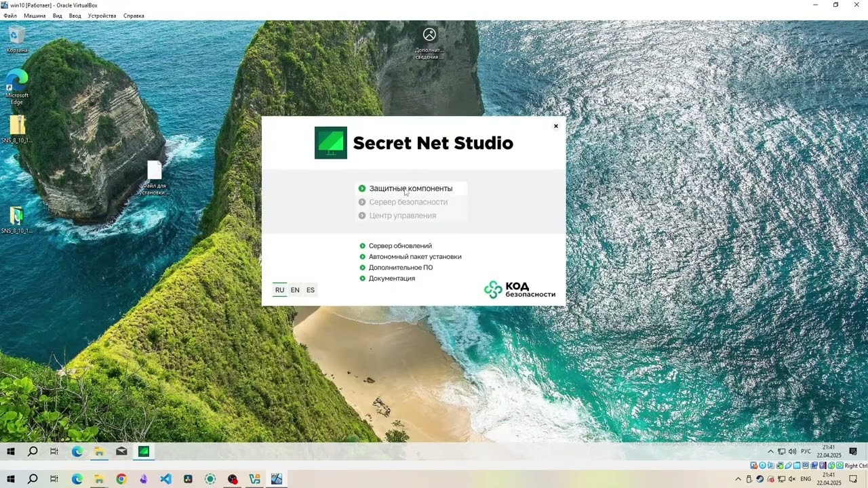Click the Код безопасности company logo

coord(519,289)
